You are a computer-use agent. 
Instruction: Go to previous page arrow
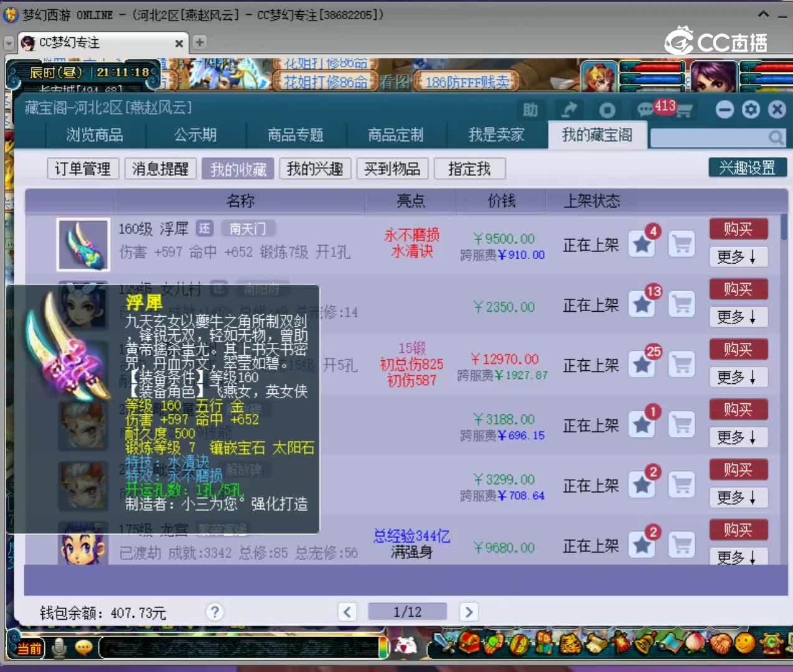347,612
